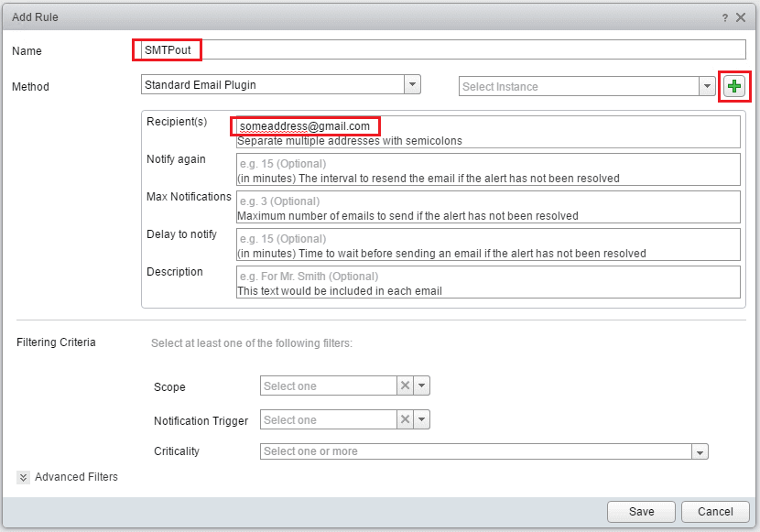Click the Filtering Criteria label
The width and height of the screenshot is (760, 532).
[56, 342]
